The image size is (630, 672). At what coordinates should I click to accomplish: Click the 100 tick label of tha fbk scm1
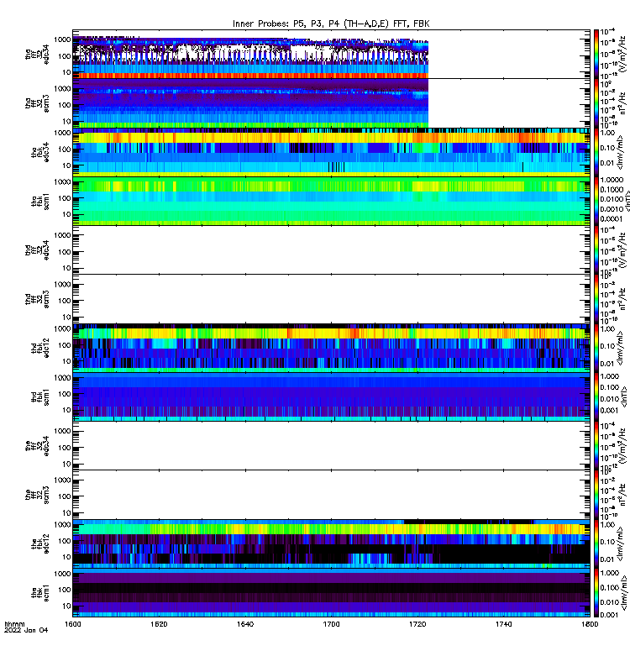[x=65, y=198]
